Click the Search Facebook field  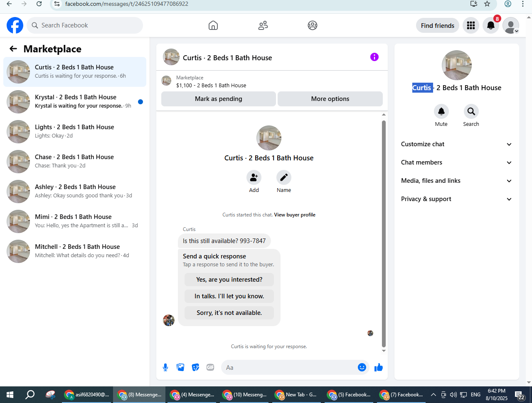coord(85,25)
